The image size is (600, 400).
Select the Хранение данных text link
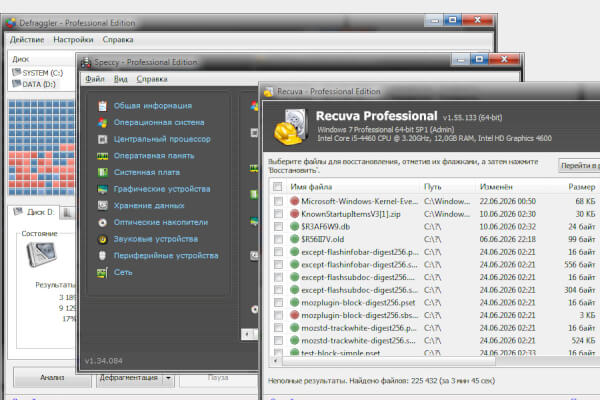(149, 206)
